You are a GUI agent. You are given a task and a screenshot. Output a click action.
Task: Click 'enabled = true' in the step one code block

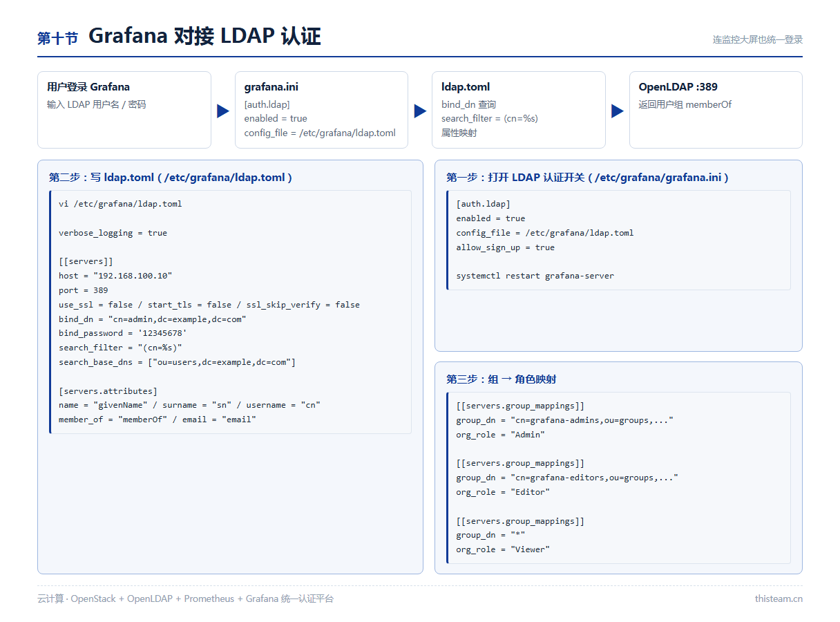[x=490, y=218]
